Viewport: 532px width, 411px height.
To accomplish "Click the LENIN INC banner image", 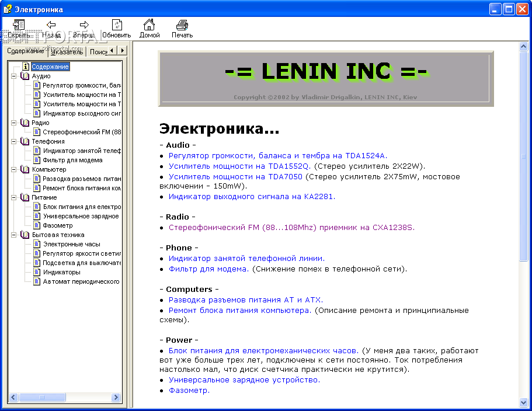I will click(x=326, y=79).
